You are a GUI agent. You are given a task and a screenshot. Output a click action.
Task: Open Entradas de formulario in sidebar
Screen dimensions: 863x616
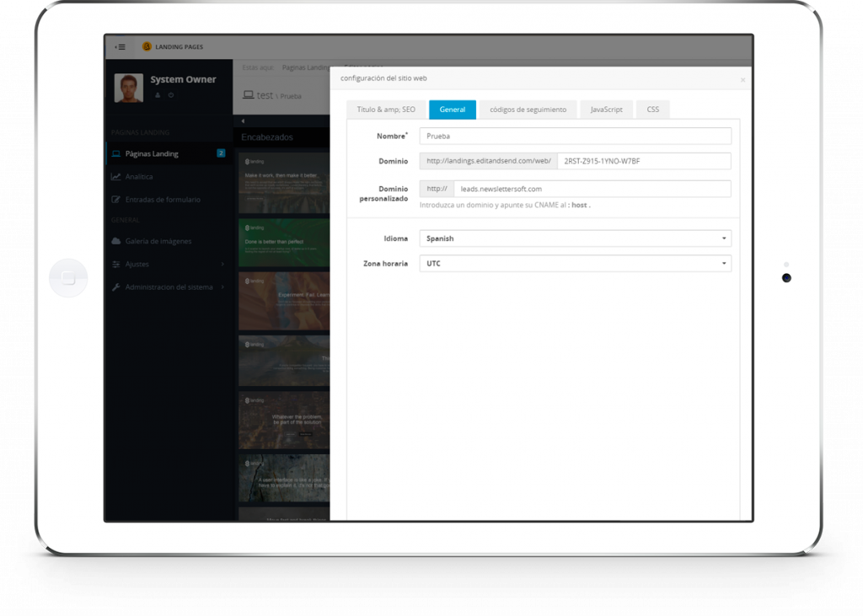click(169, 199)
